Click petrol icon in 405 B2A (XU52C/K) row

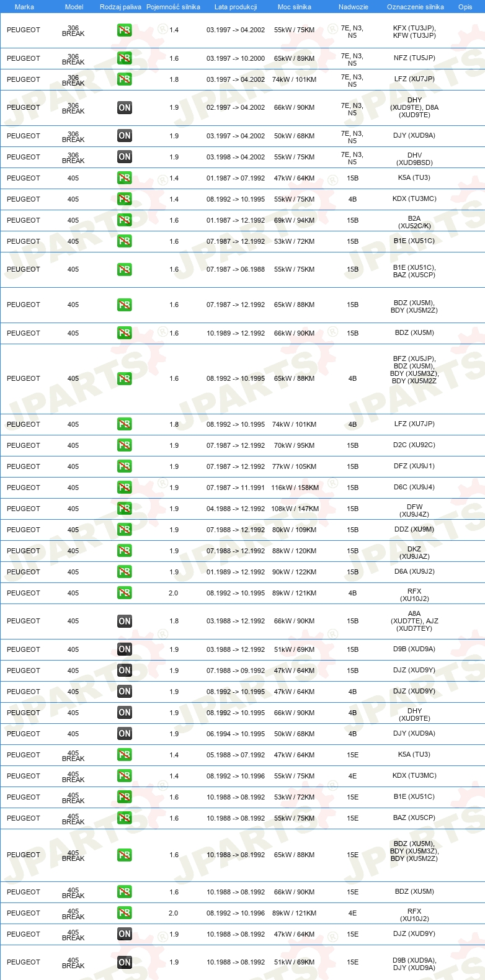125,220
